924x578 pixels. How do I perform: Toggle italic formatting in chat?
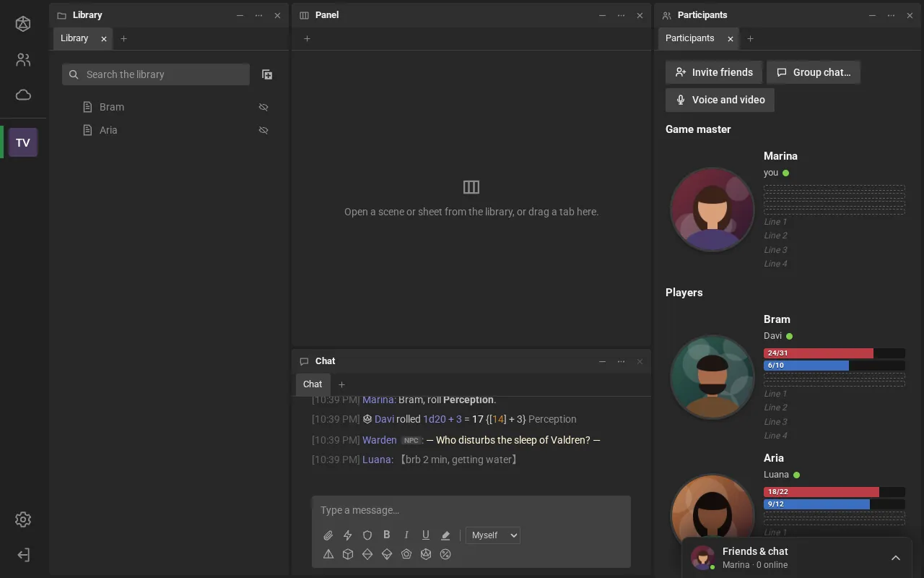click(x=406, y=535)
